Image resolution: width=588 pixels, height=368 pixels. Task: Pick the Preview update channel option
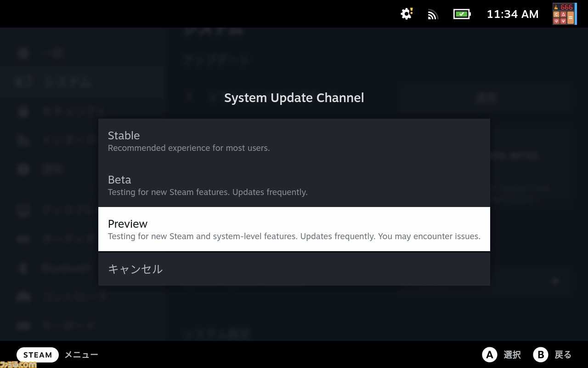click(x=294, y=229)
